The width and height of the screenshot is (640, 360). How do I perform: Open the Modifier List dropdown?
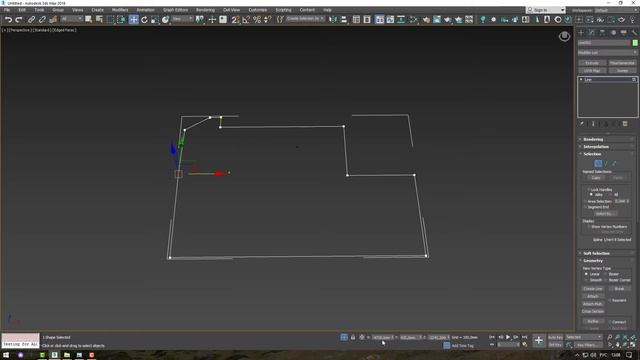click(607, 53)
